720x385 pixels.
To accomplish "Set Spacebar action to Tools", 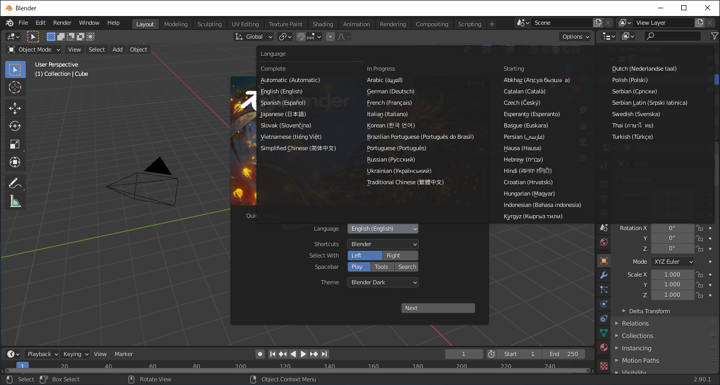I will tap(382, 267).
